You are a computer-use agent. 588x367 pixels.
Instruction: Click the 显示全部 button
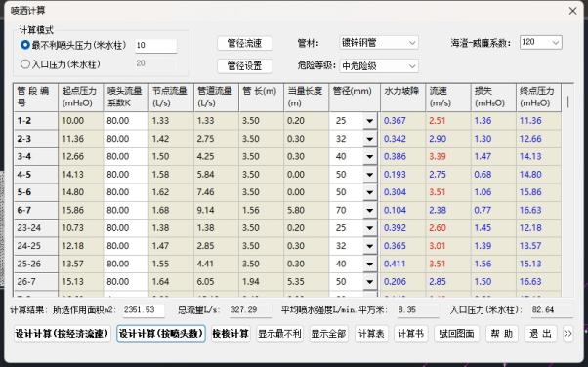coord(329,333)
